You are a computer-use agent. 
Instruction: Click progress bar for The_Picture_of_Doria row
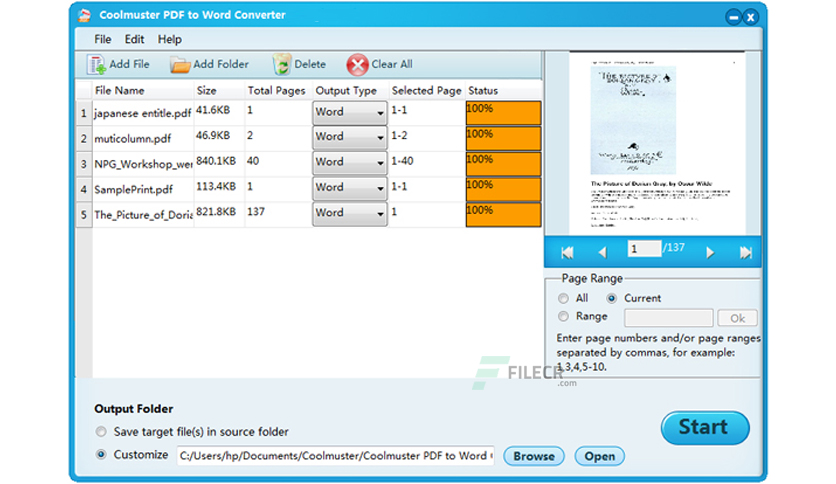tap(503, 214)
